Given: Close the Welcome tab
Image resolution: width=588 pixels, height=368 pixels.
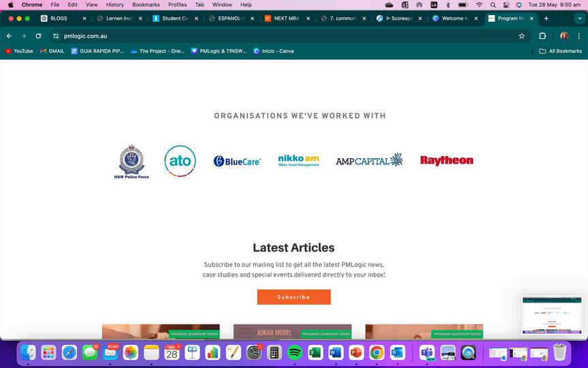Looking at the screenshot, I should pos(476,18).
